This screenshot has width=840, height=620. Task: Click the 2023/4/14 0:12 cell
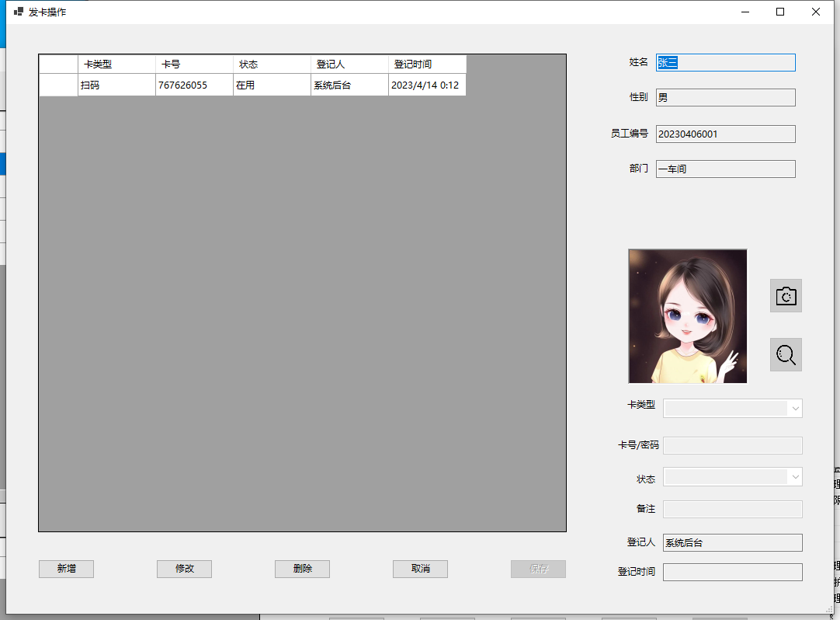click(428, 85)
